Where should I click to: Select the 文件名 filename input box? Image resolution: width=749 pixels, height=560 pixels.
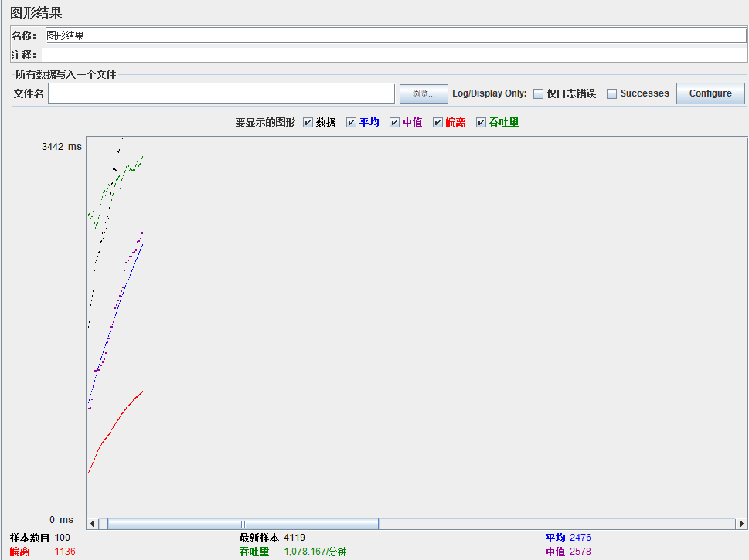221,93
